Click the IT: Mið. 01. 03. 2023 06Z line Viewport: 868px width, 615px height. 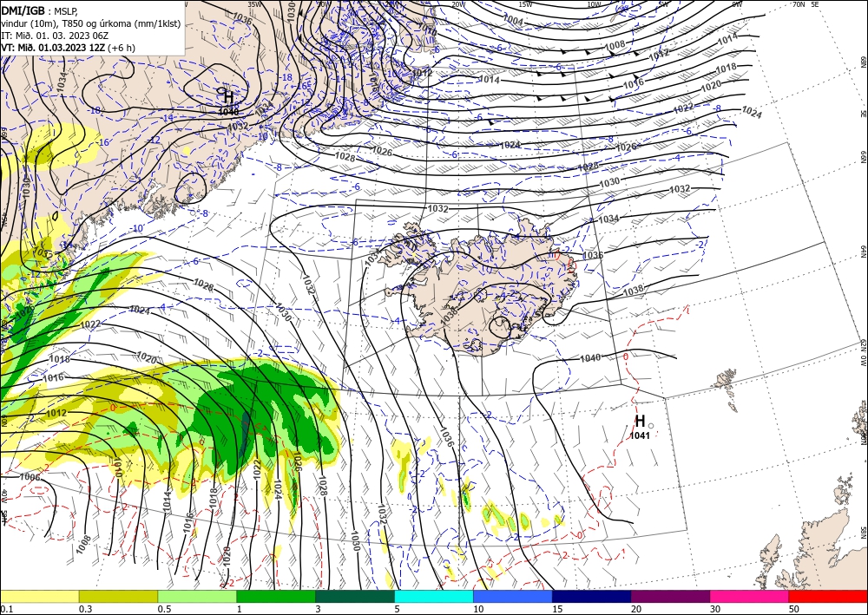pos(54,36)
